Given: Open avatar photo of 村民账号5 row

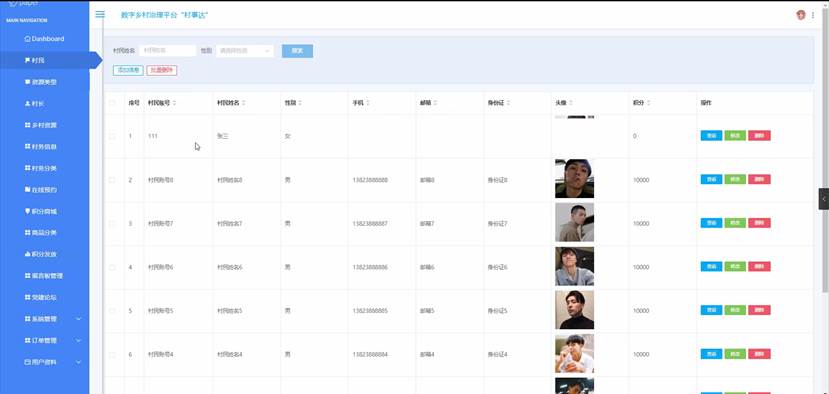Looking at the screenshot, I should (x=574, y=310).
